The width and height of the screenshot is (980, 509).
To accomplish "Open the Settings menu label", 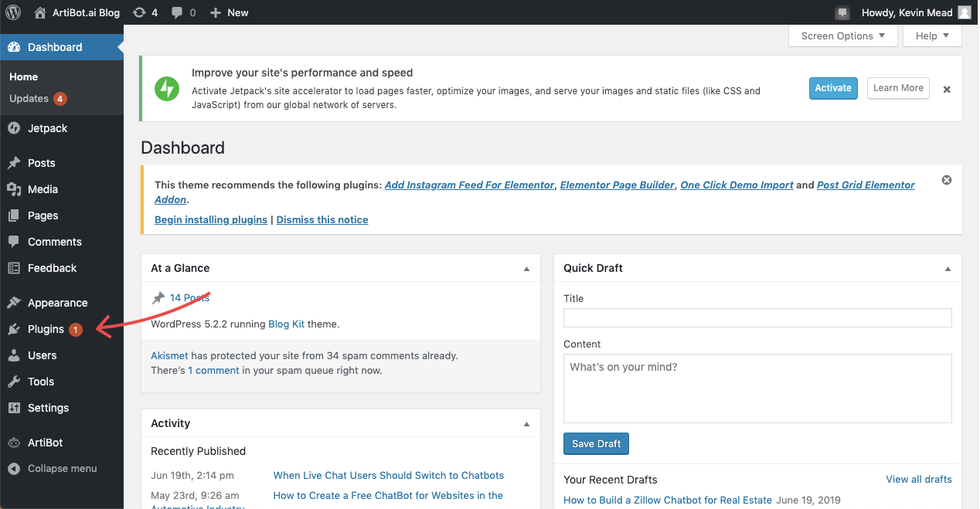I will [x=49, y=408].
